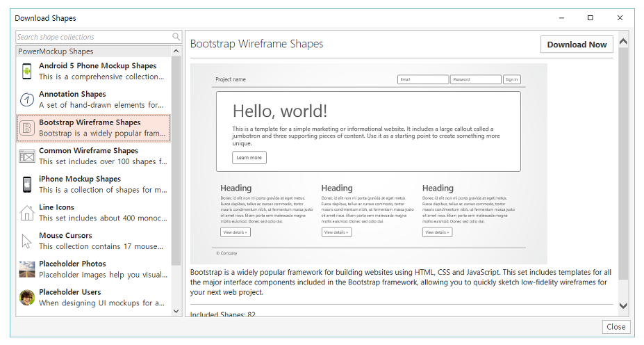Click description 'A set of hand-drawn elements for...'
Viewport: 644px width, 345px height.
pyautogui.click(x=101, y=105)
